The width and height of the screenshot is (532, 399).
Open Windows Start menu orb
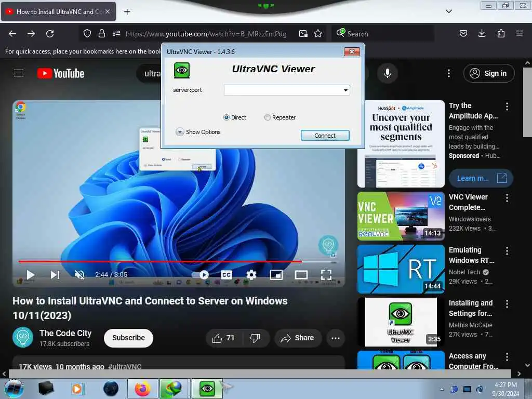tap(14, 389)
